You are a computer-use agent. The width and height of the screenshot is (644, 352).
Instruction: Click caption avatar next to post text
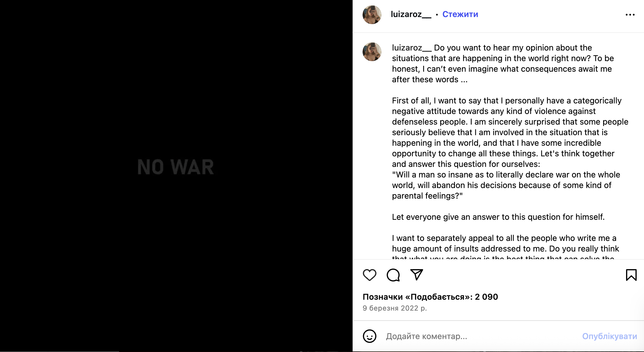click(372, 52)
